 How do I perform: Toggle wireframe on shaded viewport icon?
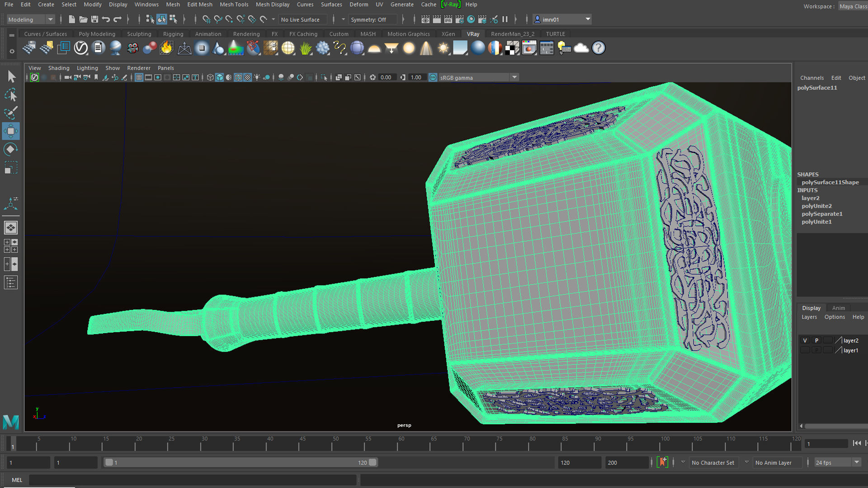[238, 78]
